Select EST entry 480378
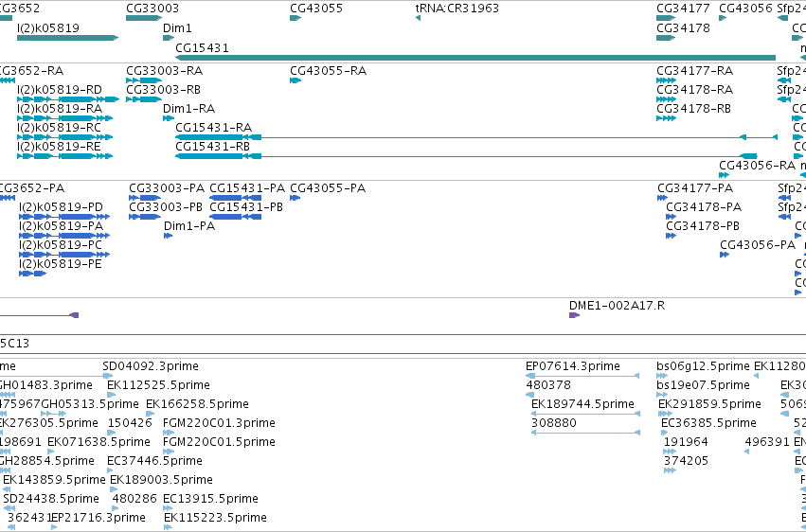This screenshot has height=532, width=806. coord(548,385)
